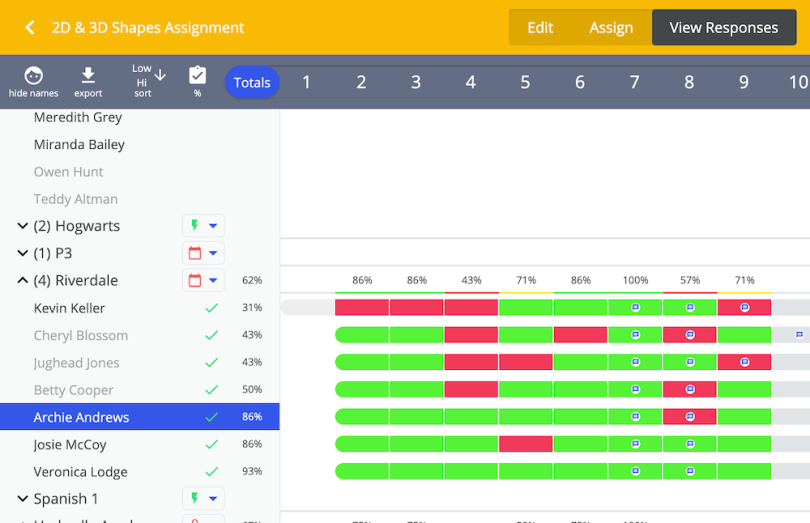
Task: Expand the Hogwarts class group
Action: pos(22,227)
